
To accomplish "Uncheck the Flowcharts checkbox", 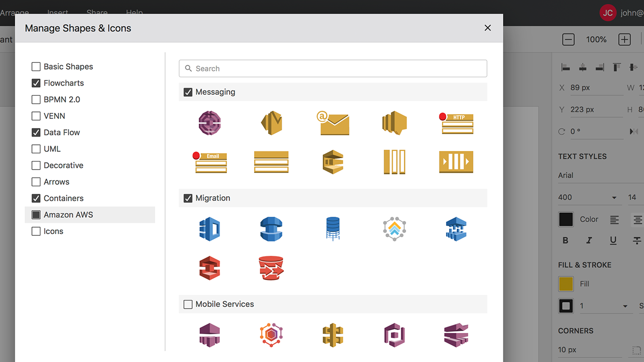I will (36, 83).
